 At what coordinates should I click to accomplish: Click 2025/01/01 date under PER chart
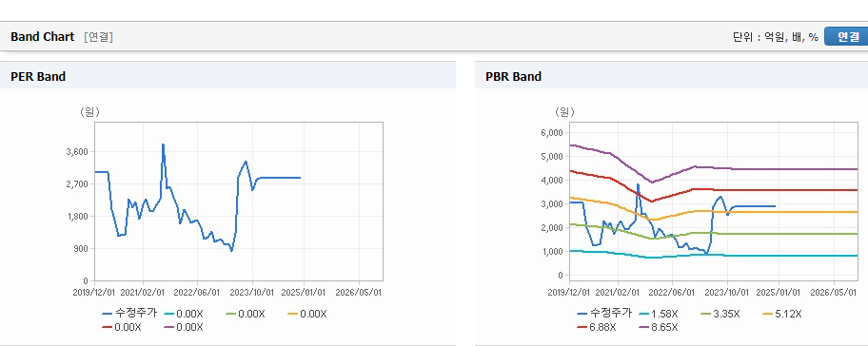tap(305, 293)
